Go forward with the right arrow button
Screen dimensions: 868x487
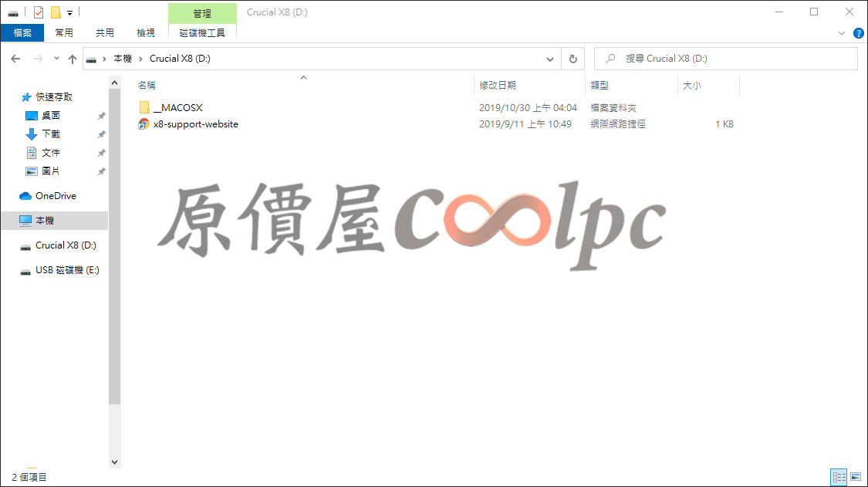pos(39,58)
